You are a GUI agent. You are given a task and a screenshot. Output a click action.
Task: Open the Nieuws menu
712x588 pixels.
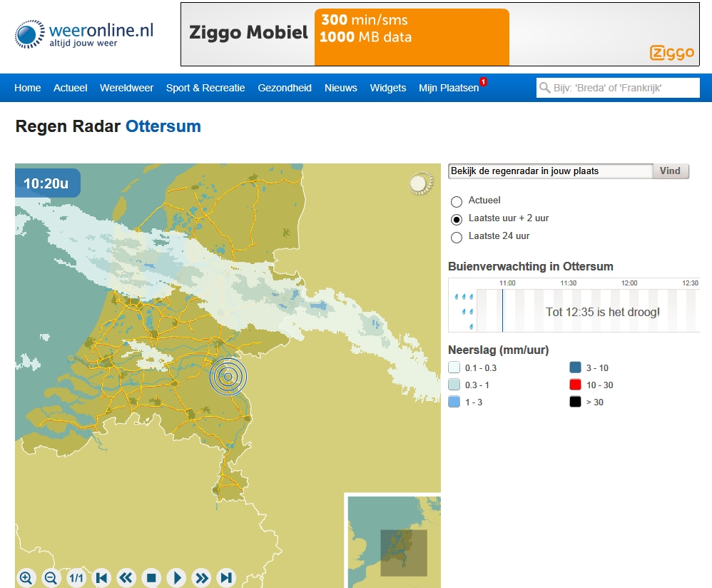(341, 88)
